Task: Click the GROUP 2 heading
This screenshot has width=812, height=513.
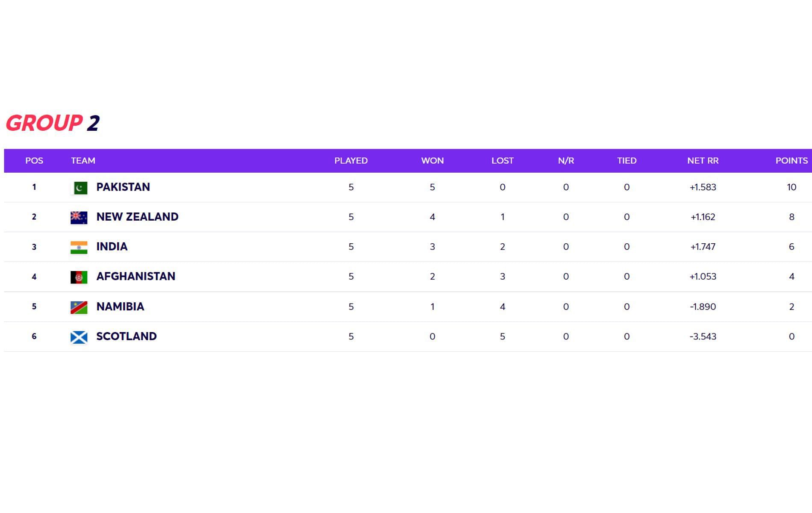Action: tap(53, 123)
